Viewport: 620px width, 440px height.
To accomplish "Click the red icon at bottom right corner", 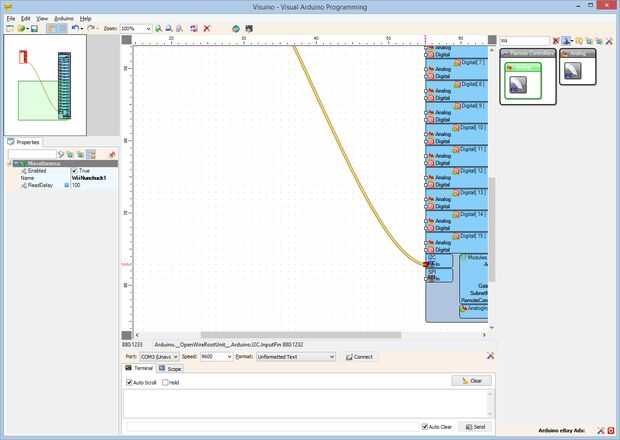I will 611,430.
